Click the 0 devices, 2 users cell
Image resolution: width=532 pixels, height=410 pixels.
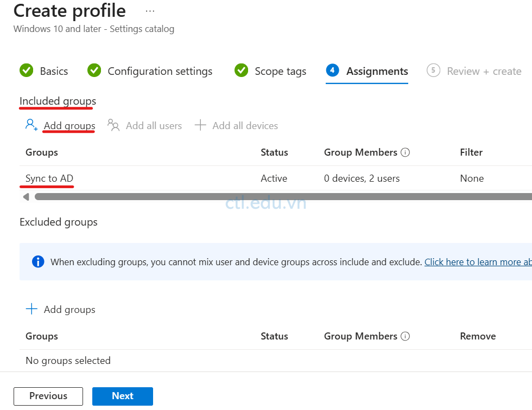point(362,178)
